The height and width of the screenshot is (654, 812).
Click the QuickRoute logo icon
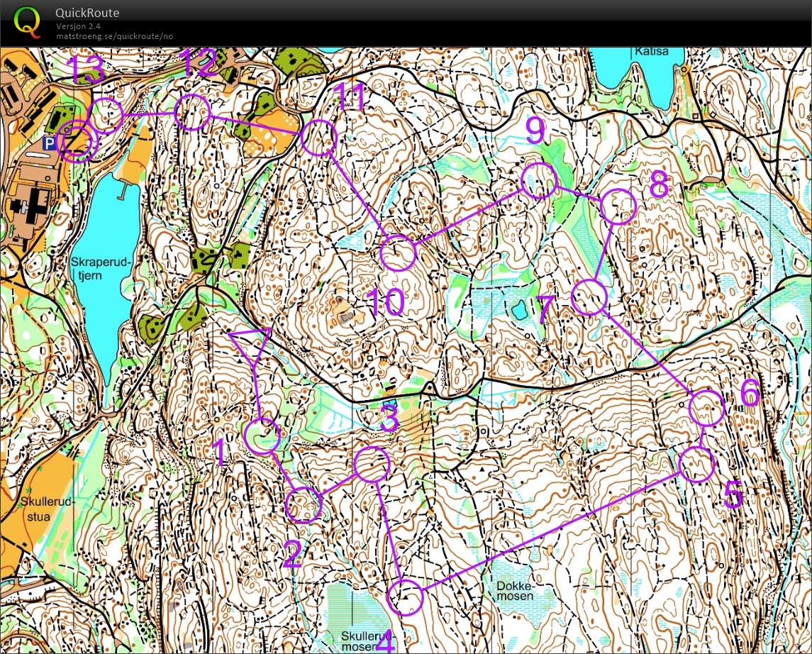tap(27, 21)
